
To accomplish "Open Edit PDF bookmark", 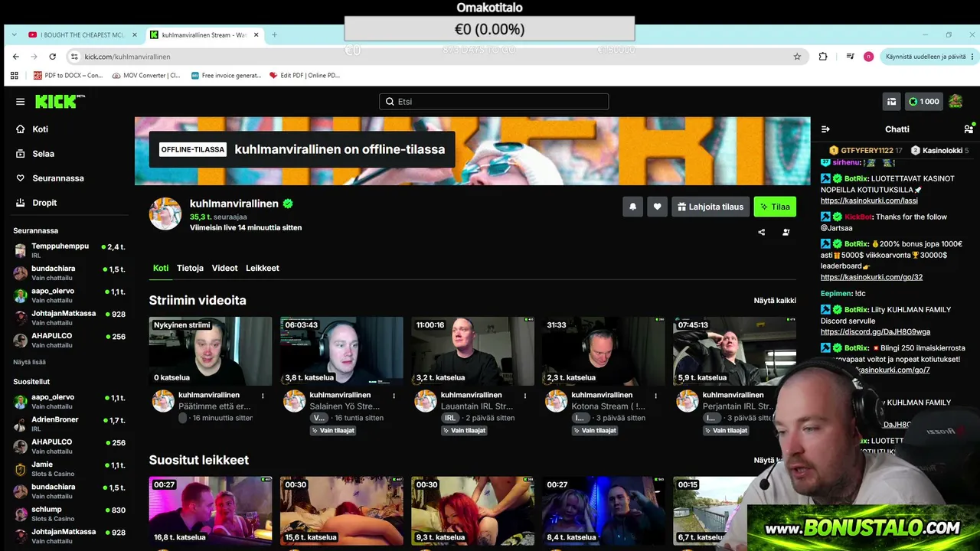I will pos(305,75).
